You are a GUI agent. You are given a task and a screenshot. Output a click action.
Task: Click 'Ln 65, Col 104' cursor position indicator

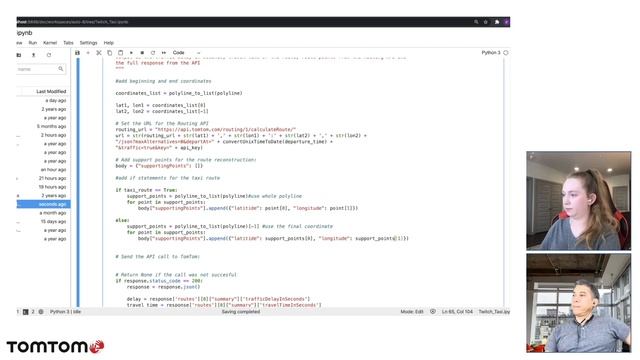point(457,312)
